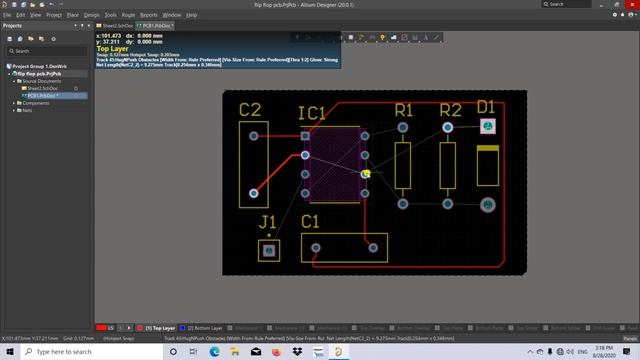Switch to the PCB1.PcbDoc document tab
This screenshot has height=360, width=640.
[155, 25]
